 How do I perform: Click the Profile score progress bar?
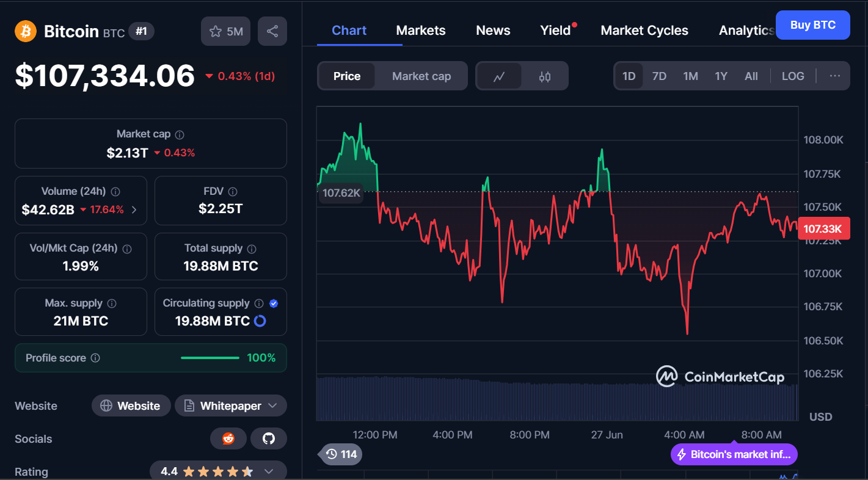click(x=210, y=358)
